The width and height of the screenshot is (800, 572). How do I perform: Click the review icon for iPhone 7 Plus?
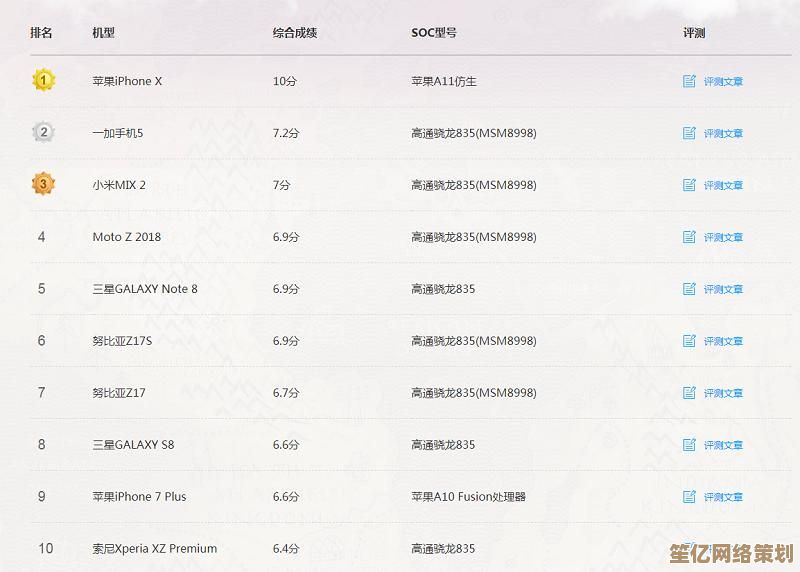pyautogui.click(x=689, y=497)
